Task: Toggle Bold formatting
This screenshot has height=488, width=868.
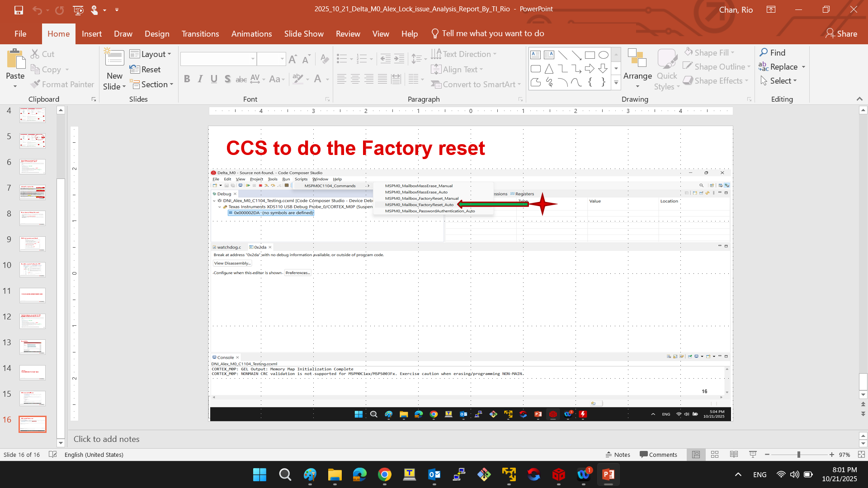Action: pos(187,79)
